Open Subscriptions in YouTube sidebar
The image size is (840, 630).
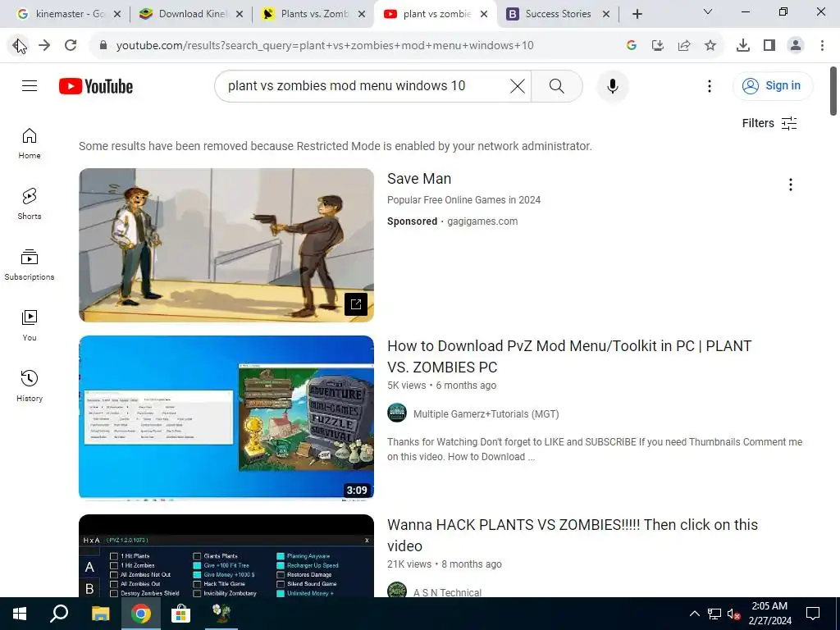pyautogui.click(x=30, y=265)
